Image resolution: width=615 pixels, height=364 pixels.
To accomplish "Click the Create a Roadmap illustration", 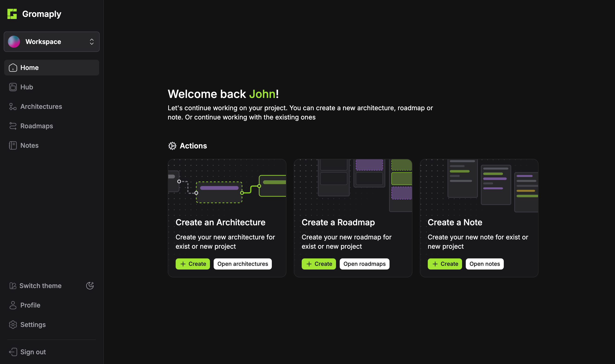I will (353, 185).
